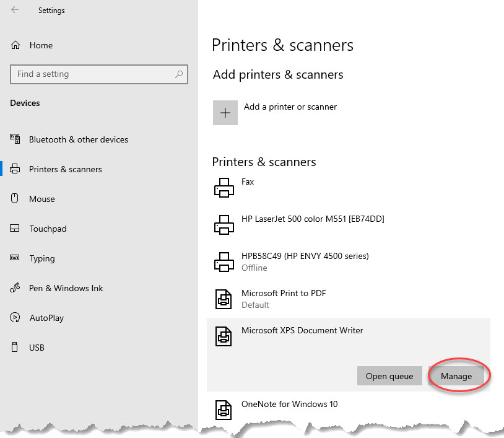Click the plus icon to add printer
Viewport: 504px width, 438px height.
click(225, 113)
